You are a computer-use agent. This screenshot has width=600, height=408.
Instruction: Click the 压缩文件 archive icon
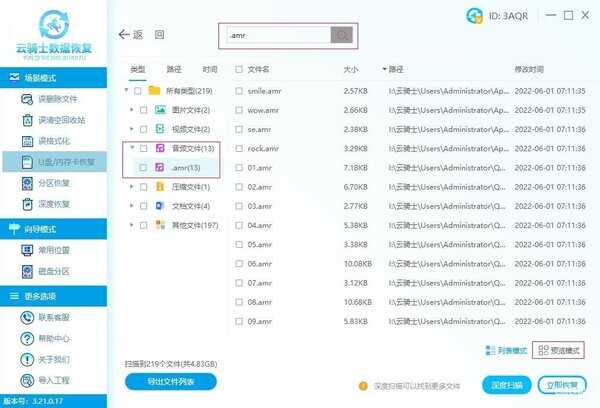tap(160, 187)
